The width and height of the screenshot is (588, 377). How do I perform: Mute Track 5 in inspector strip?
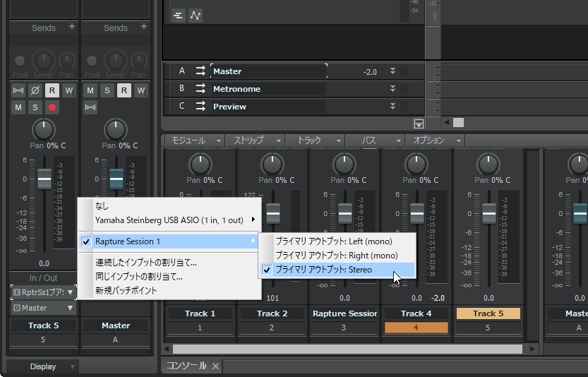18,107
